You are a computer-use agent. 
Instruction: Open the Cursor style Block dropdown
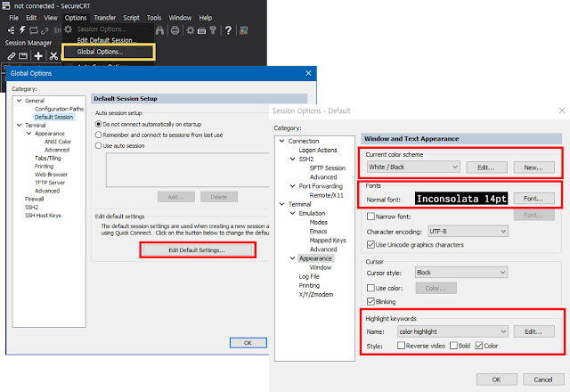tap(461, 273)
